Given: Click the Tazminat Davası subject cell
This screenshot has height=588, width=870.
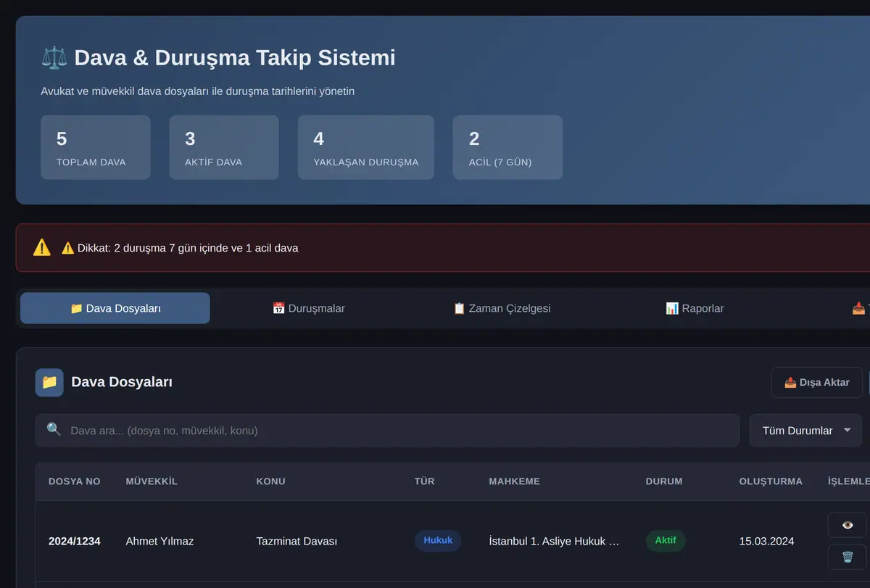Looking at the screenshot, I should (x=297, y=541).
